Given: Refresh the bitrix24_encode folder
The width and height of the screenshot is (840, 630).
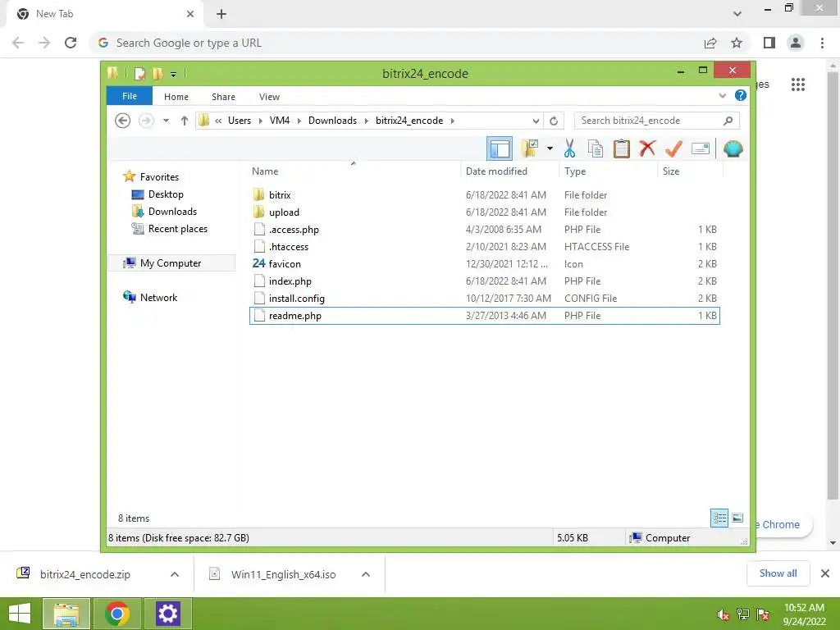Looking at the screenshot, I should (554, 121).
